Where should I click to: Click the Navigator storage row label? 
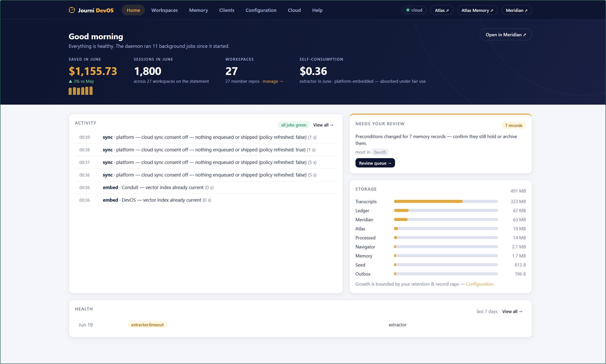(365, 247)
